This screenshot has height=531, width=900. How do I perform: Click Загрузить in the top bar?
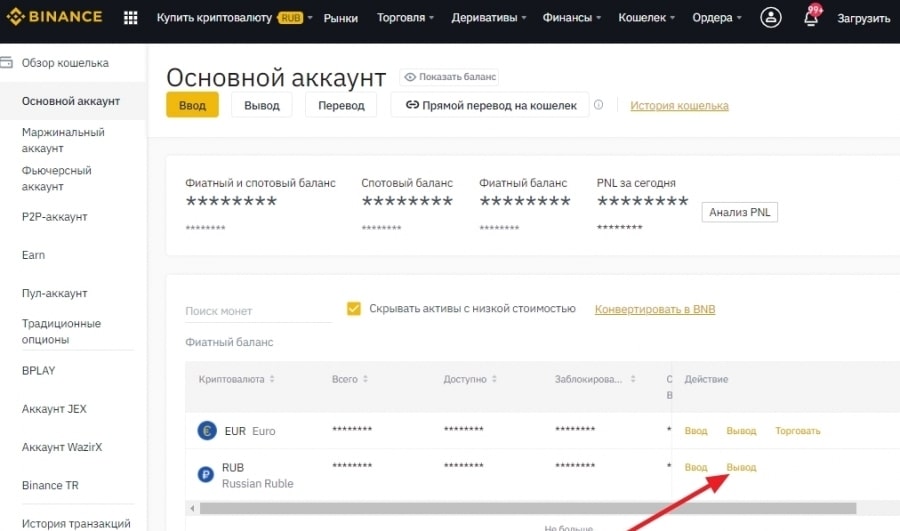point(863,18)
